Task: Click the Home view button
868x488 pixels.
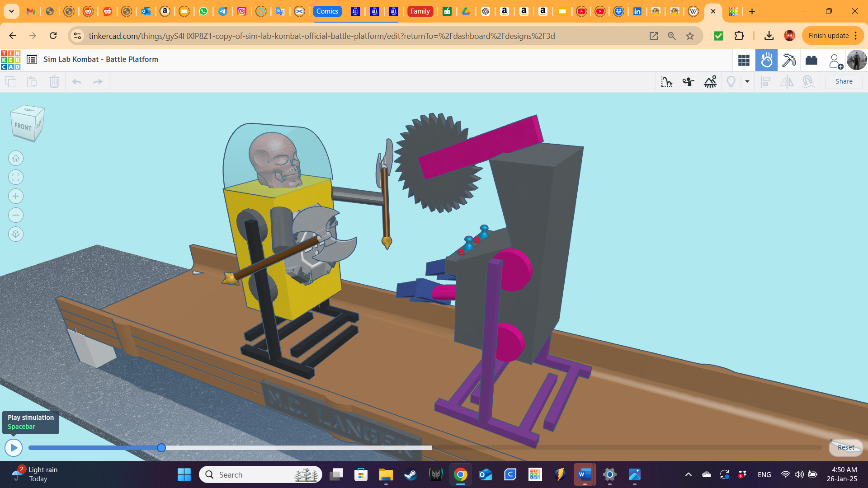Action: [x=16, y=158]
